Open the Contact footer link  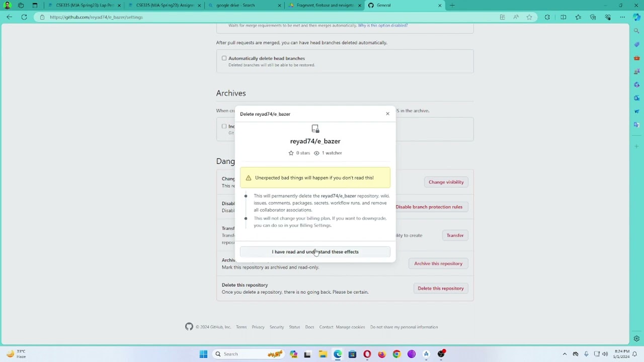pos(326,327)
